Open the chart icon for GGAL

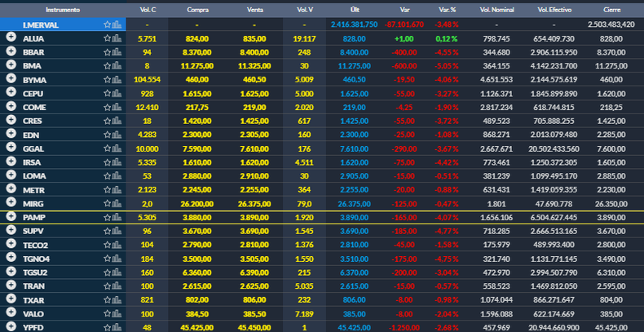coord(117,148)
